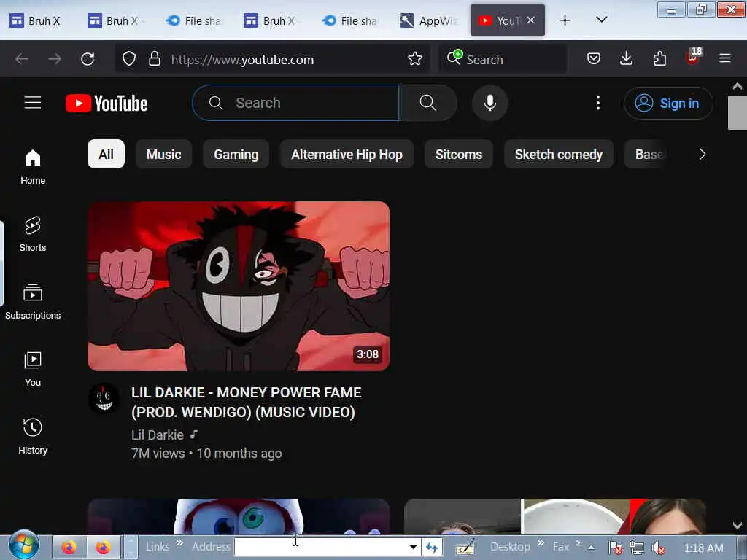Click the YouTube logo
Viewport: 747px width, 560px height.
[x=107, y=104]
